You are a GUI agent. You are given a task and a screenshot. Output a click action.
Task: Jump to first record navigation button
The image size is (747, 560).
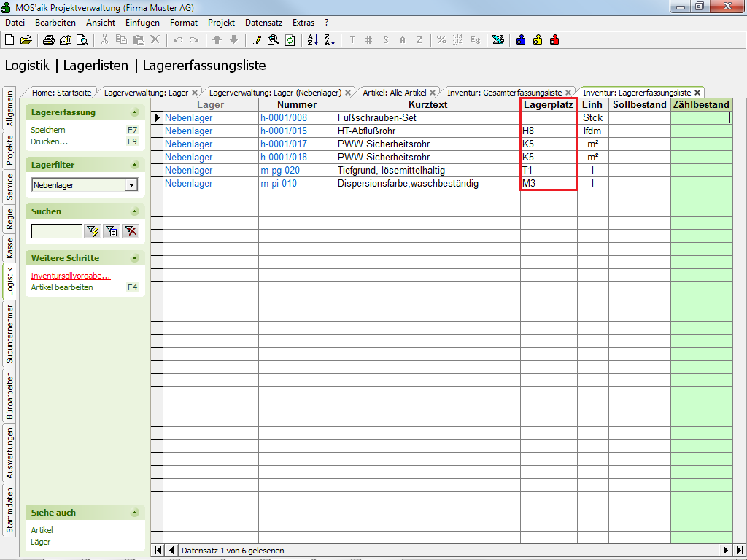coord(158,551)
